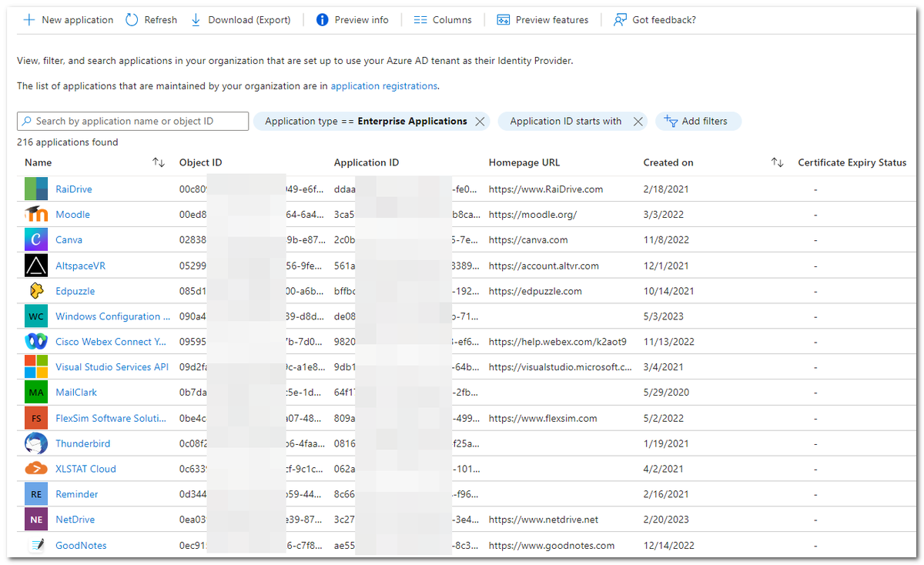Open the AltspaceVR application link
The height and width of the screenshot is (565, 924).
point(80,266)
